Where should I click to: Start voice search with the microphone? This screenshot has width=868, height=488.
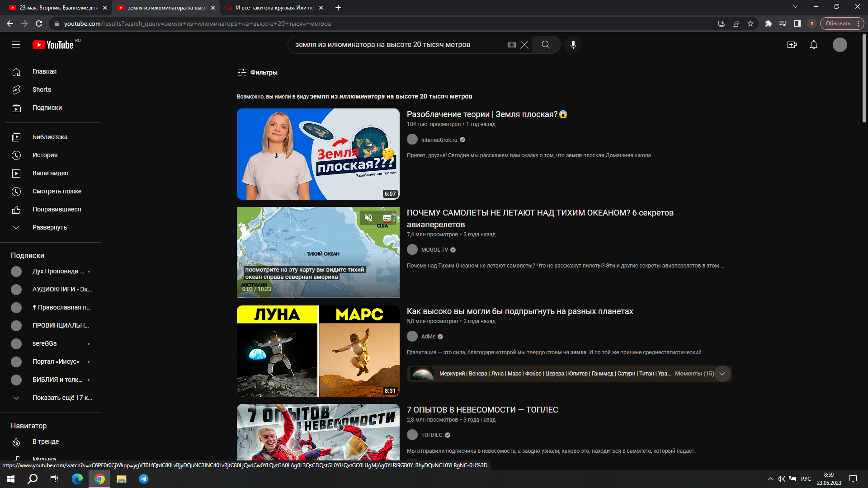(x=573, y=45)
